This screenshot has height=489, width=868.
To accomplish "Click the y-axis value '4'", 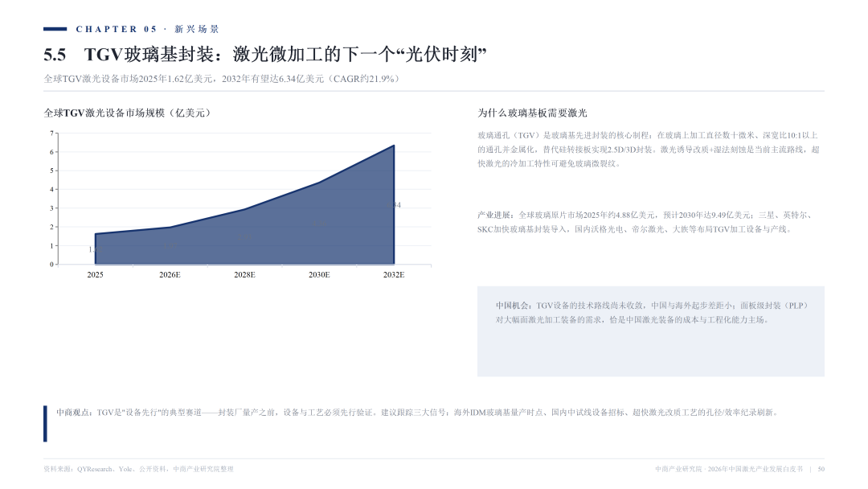I will [x=51, y=189].
